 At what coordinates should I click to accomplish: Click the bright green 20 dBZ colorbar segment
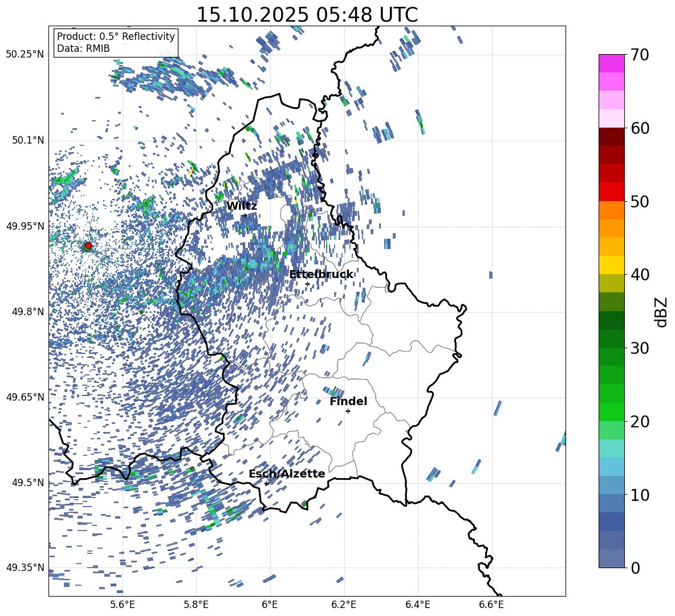coord(611,411)
